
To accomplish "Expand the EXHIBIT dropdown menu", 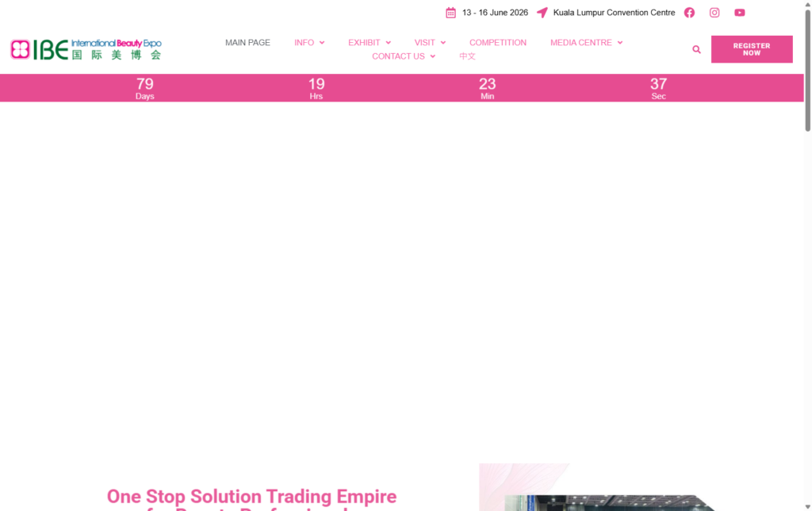I will pos(370,43).
